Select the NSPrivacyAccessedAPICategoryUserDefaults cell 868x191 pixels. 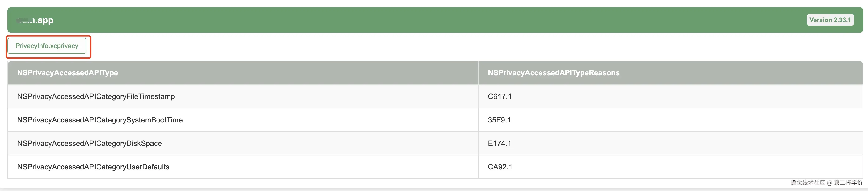pyautogui.click(x=93, y=167)
